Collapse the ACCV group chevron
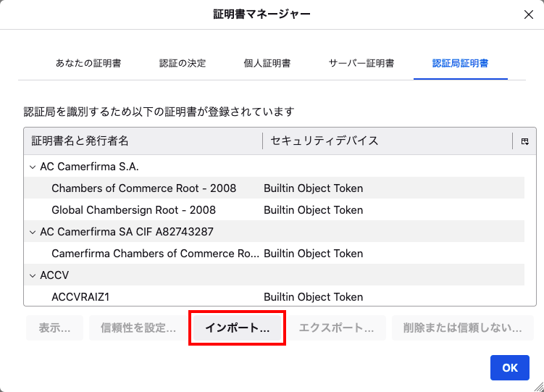Viewport: 544px width, 392px height. click(x=33, y=275)
